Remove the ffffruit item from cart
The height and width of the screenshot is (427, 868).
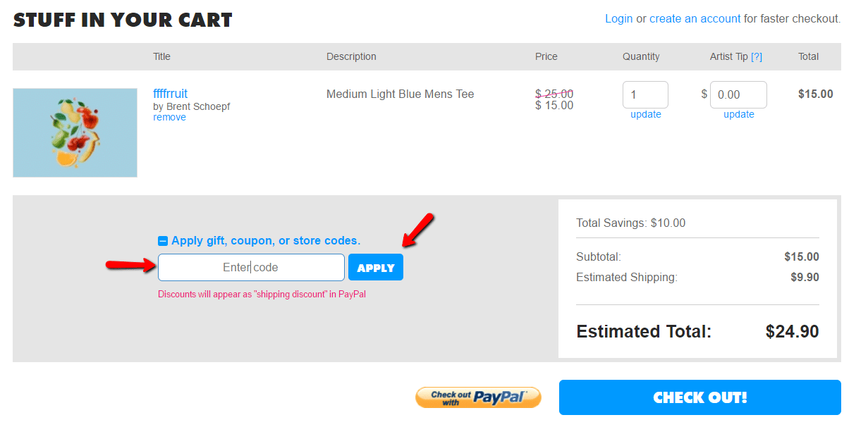click(169, 117)
